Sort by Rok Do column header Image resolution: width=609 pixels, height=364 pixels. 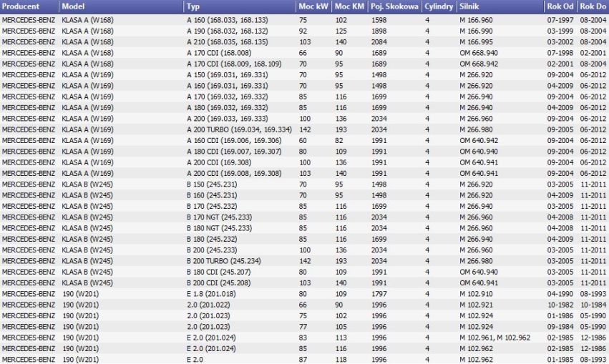593,6
